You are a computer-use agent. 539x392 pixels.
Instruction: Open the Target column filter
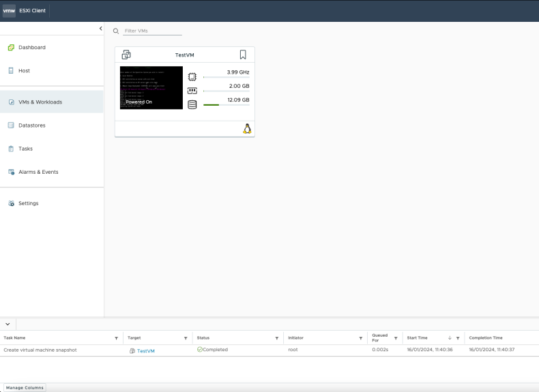click(x=186, y=338)
